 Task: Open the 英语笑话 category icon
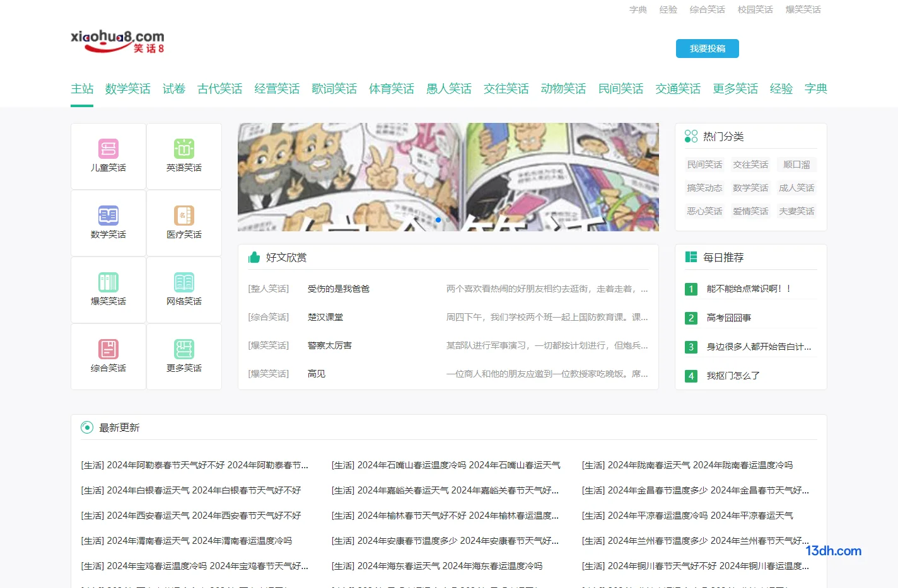(184, 149)
